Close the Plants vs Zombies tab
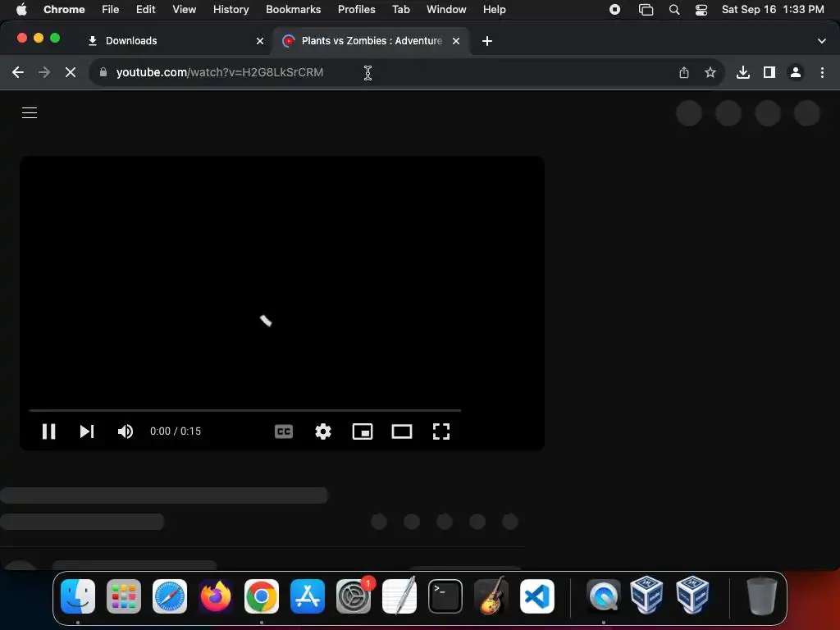The width and height of the screenshot is (840, 630). (x=456, y=41)
